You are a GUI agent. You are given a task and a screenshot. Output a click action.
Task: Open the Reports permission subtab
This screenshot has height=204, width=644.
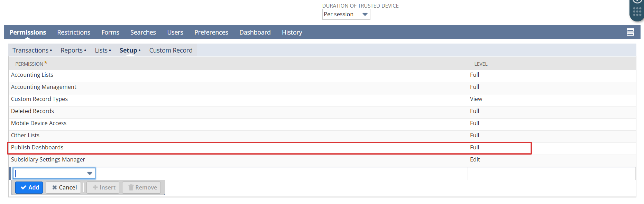pos(72,50)
